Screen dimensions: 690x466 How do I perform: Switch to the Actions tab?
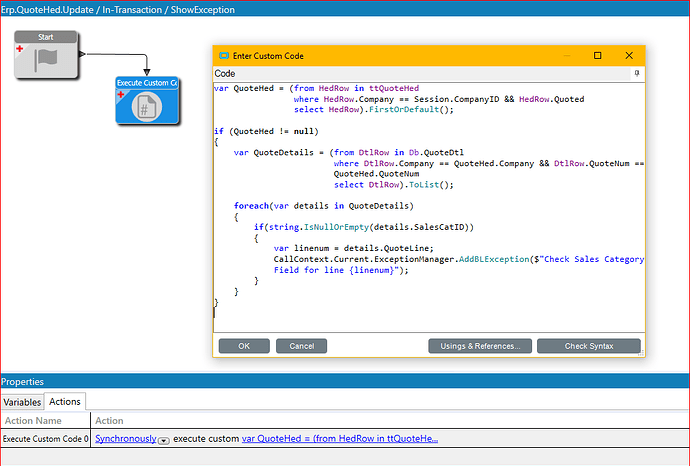coord(66,401)
